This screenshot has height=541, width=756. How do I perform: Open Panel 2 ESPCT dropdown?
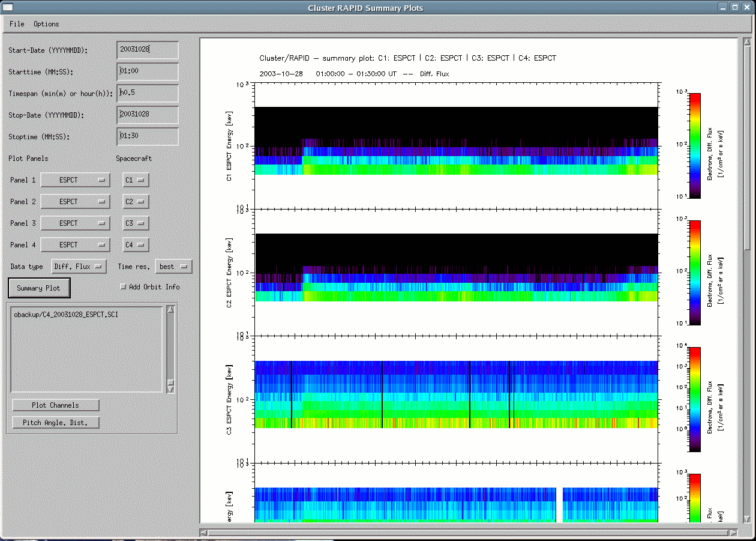point(76,202)
